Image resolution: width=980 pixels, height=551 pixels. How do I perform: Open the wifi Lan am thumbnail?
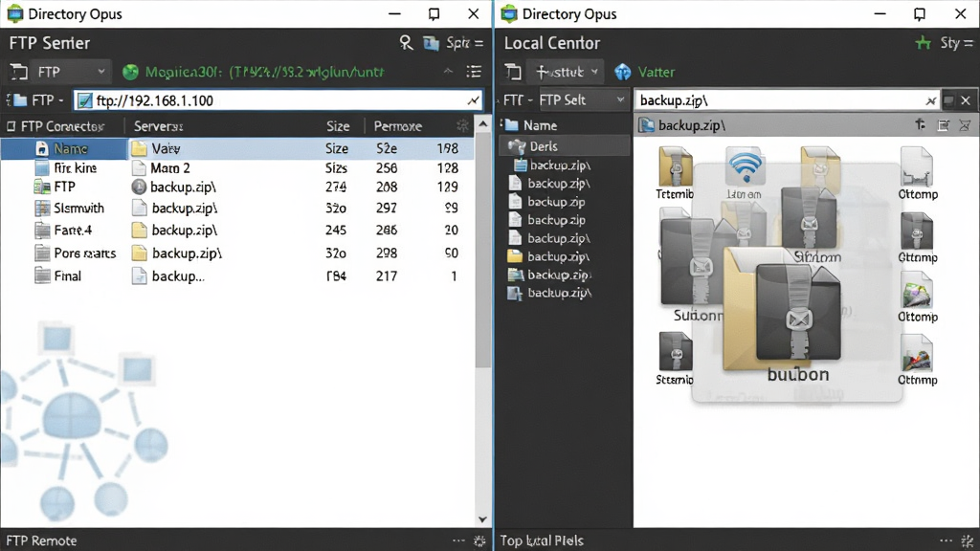[x=744, y=173]
